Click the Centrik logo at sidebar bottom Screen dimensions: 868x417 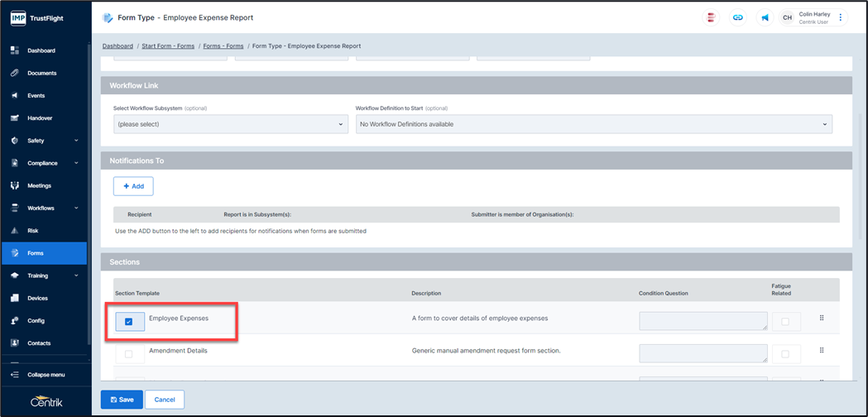[46, 402]
